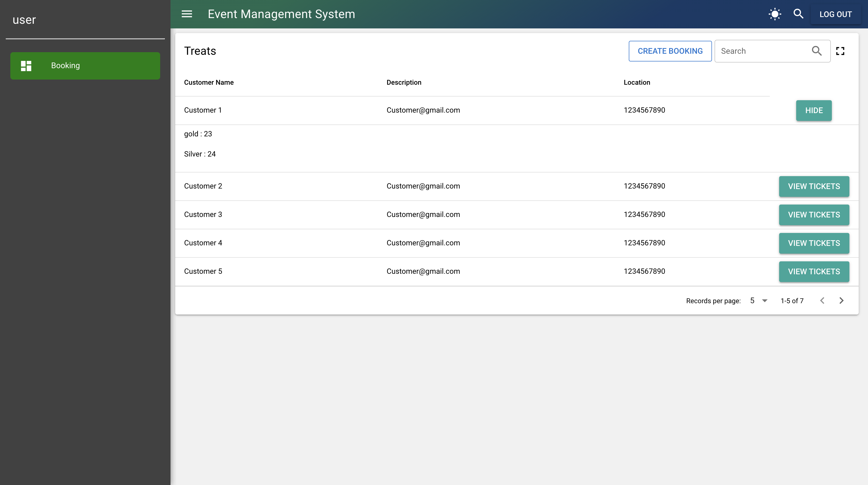Viewport: 868px width, 485px height.
Task: View tickets for Customer 5
Action: click(x=814, y=271)
